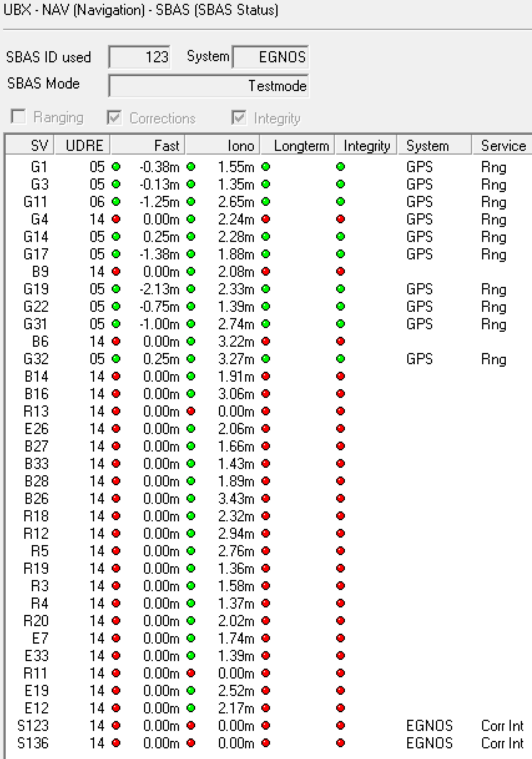Click the SBAS Mode Testmode field
This screenshot has height=759, width=532.
point(208,86)
